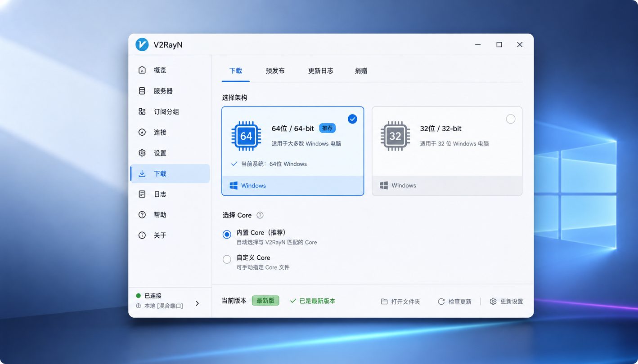Click the 64-bit chip icon
Screen dimensions: 638x364
246,136
